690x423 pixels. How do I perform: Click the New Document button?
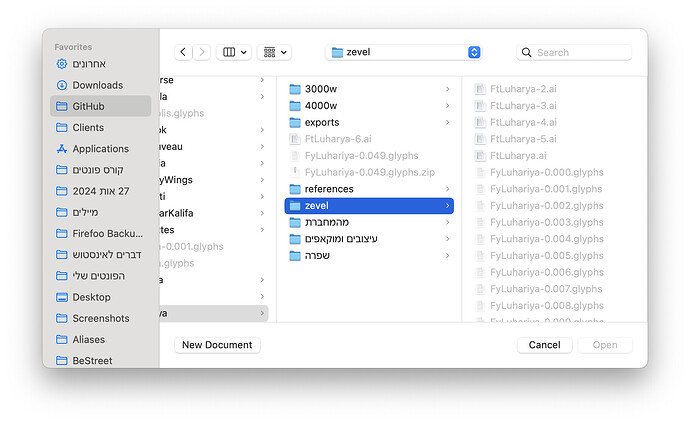point(217,345)
